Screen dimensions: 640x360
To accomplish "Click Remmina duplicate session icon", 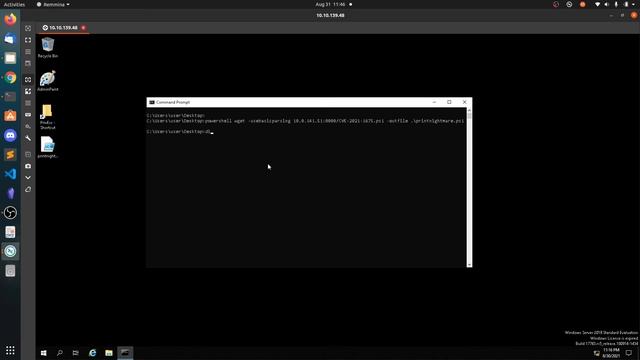I will [28, 154].
